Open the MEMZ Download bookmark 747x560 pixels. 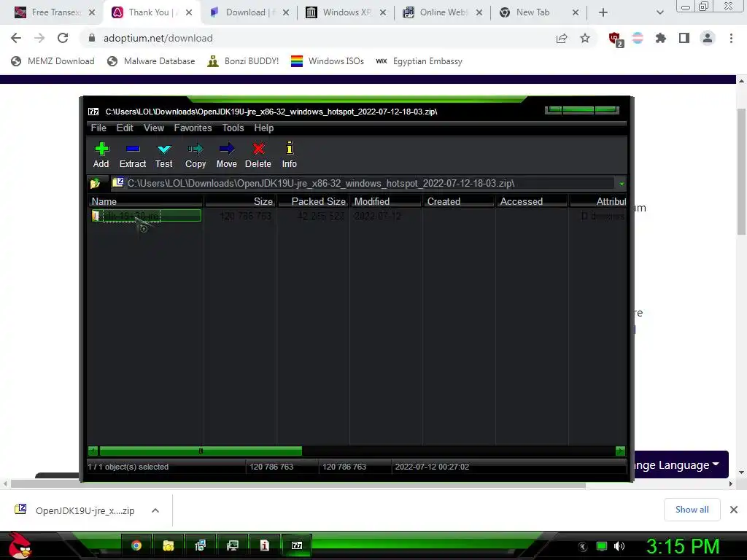point(53,61)
